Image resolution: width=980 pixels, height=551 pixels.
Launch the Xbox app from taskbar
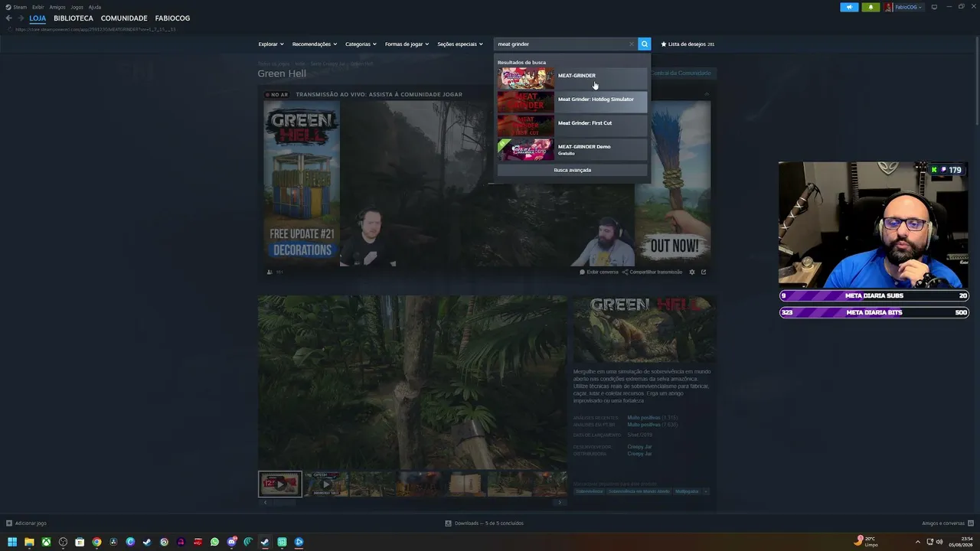[x=46, y=542]
